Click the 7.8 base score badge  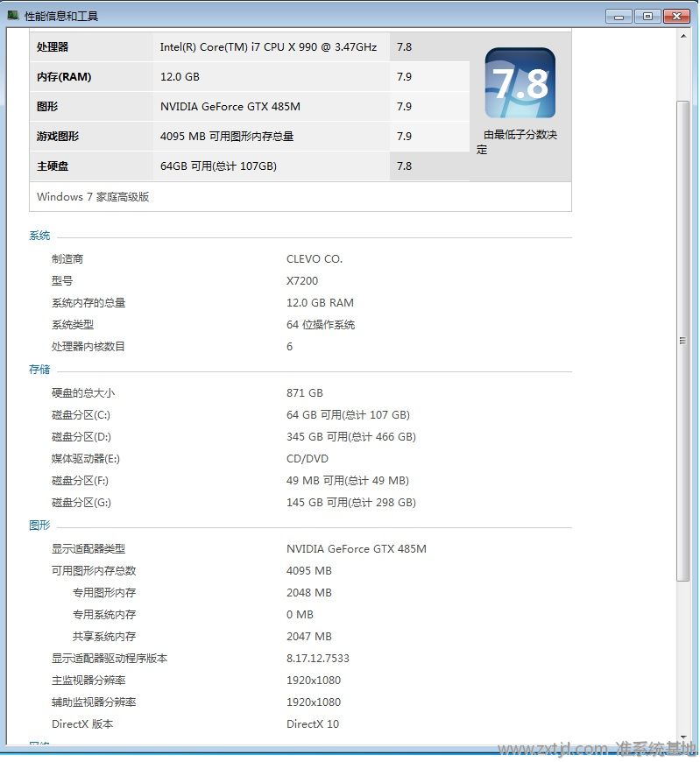tap(520, 82)
